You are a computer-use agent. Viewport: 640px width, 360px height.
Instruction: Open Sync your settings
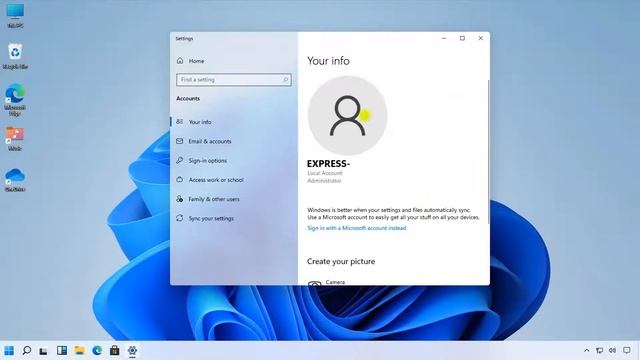click(211, 218)
